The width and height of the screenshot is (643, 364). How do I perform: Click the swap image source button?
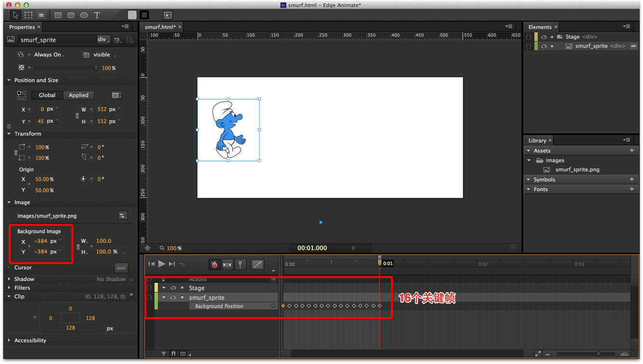pos(123,216)
